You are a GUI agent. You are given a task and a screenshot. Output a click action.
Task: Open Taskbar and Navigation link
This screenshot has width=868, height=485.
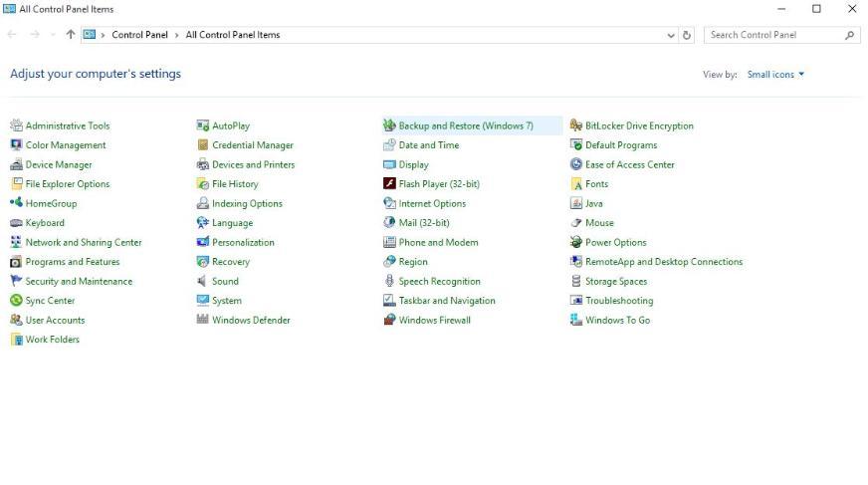click(447, 301)
